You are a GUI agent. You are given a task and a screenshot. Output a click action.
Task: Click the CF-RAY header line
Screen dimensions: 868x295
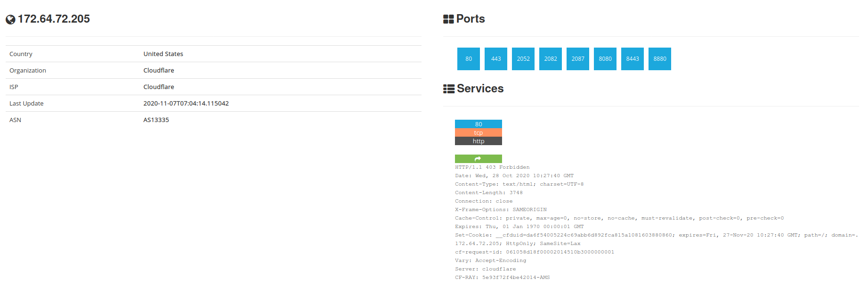click(502, 278)
